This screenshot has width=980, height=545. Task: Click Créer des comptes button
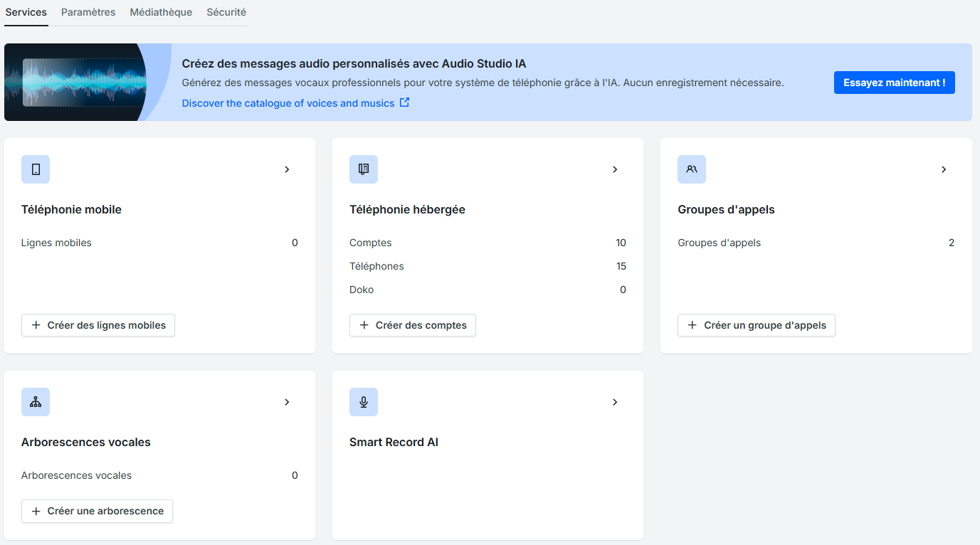pyautogui.click(x=413, y=325)
